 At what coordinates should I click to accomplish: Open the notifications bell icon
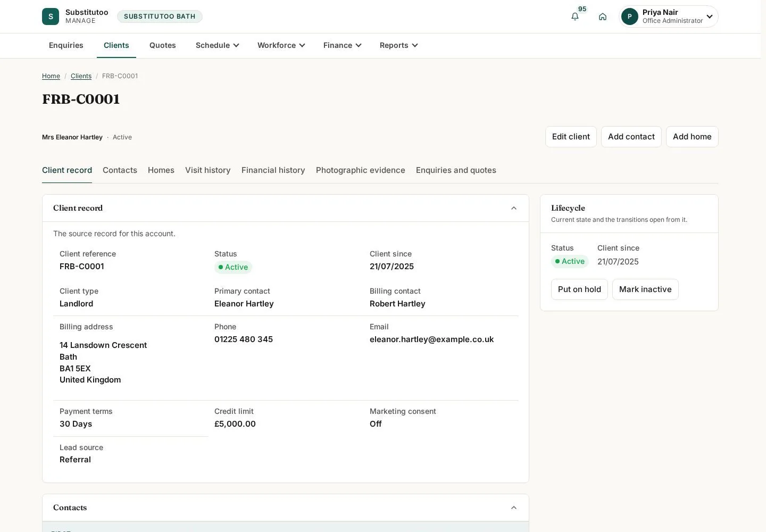575,16
